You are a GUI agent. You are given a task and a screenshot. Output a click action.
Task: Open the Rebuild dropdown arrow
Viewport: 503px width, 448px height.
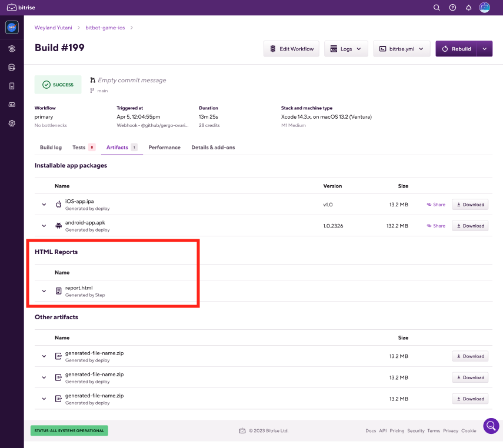484,48
